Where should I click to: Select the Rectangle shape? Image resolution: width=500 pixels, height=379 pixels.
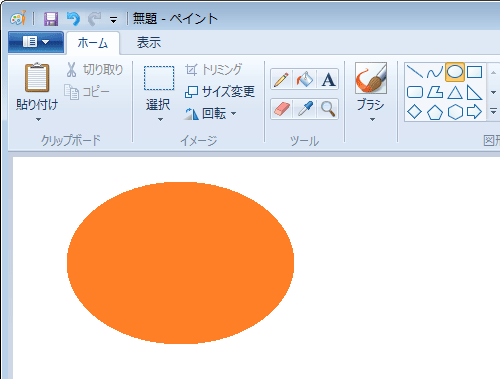[474, 72]
